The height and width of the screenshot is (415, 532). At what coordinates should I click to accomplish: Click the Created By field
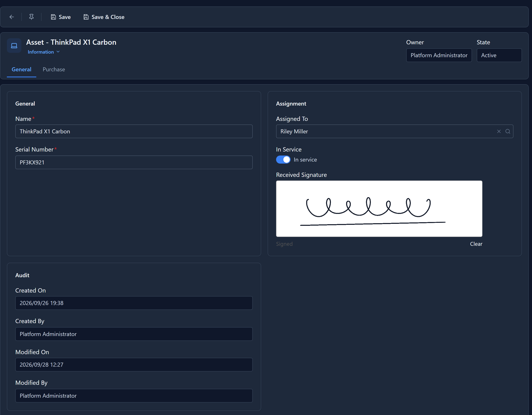tap(134, 334)
